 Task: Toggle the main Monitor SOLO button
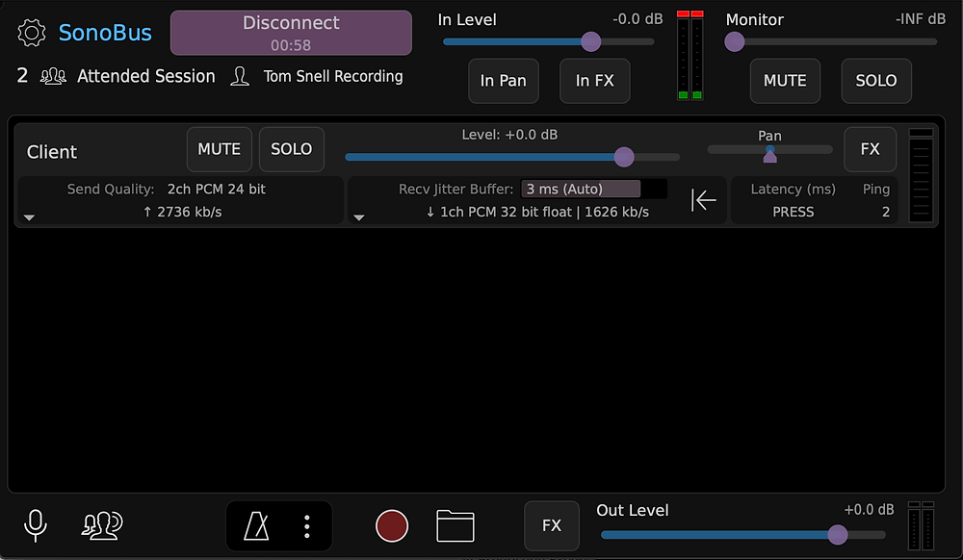tap(876, 81)
